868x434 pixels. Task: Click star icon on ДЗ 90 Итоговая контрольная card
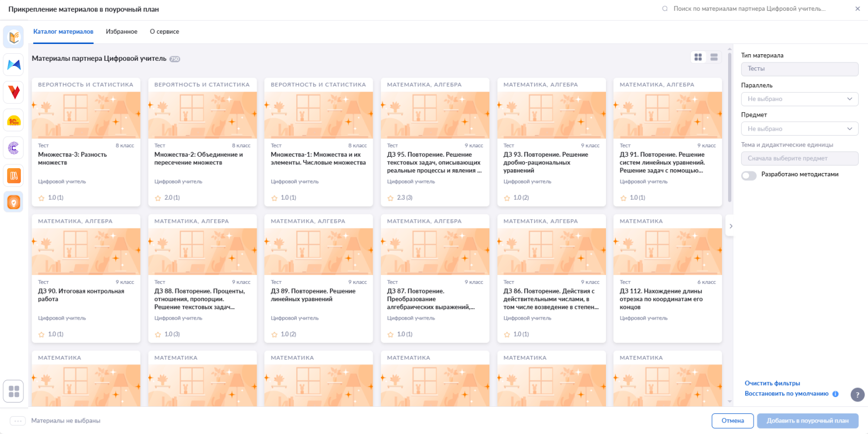tap(42, 335)
